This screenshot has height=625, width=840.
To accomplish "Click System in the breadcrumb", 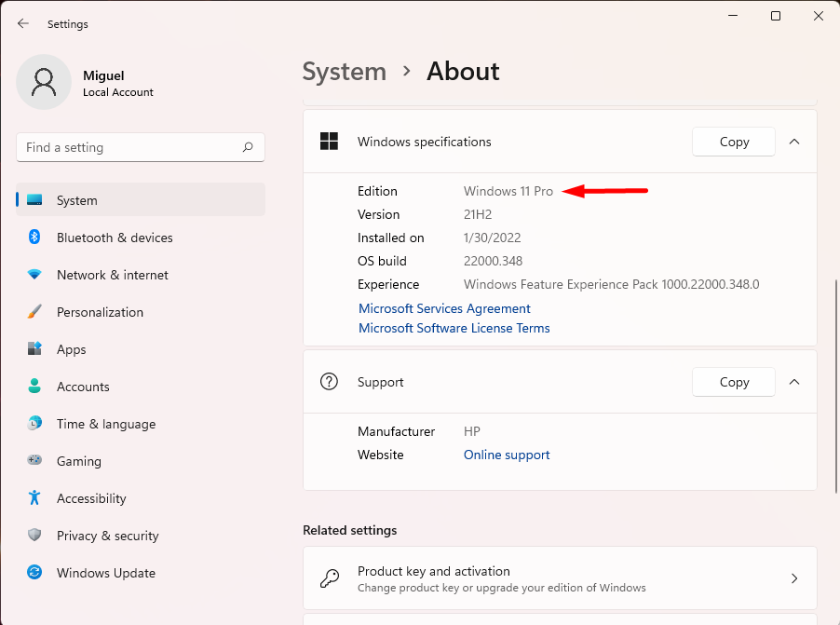I will tap(345, 71).
